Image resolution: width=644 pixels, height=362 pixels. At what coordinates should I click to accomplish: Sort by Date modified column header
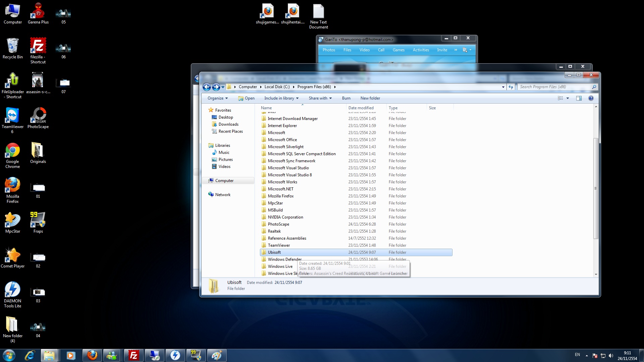[361, 108]
